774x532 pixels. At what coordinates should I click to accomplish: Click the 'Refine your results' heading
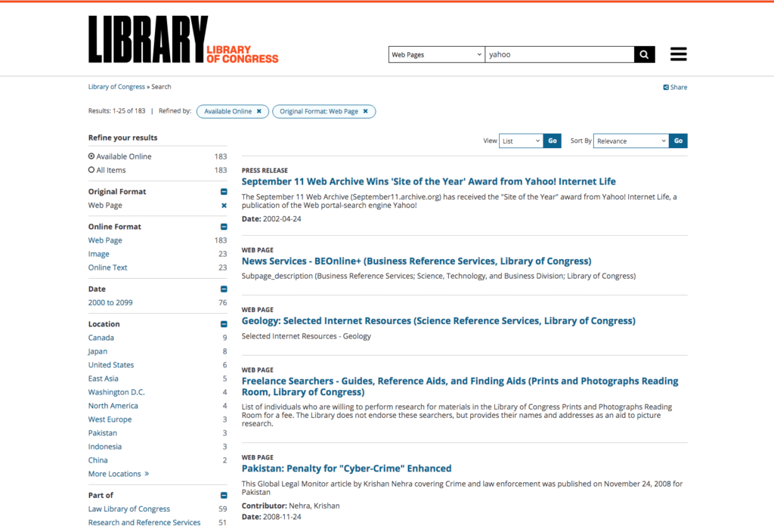(123, 138)
